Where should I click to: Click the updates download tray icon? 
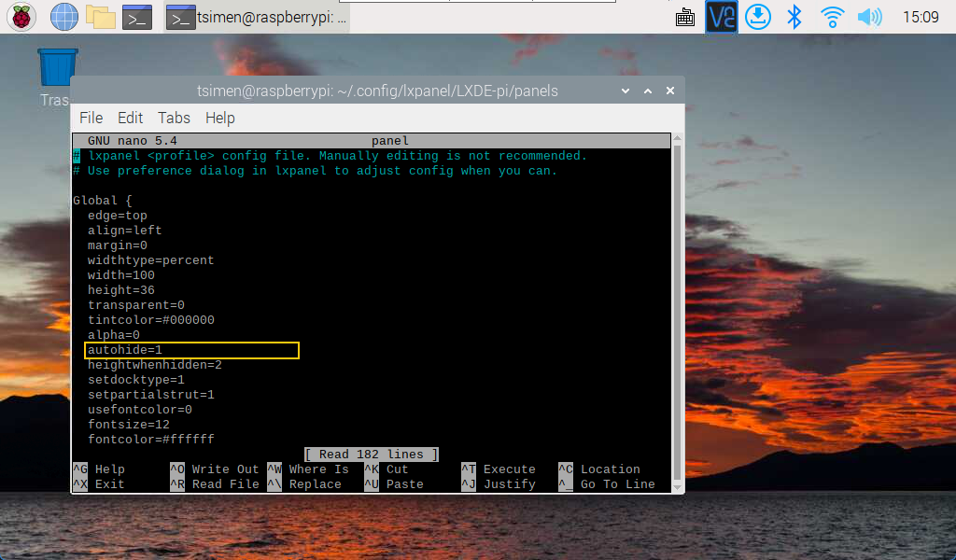(x=758, y=17)
